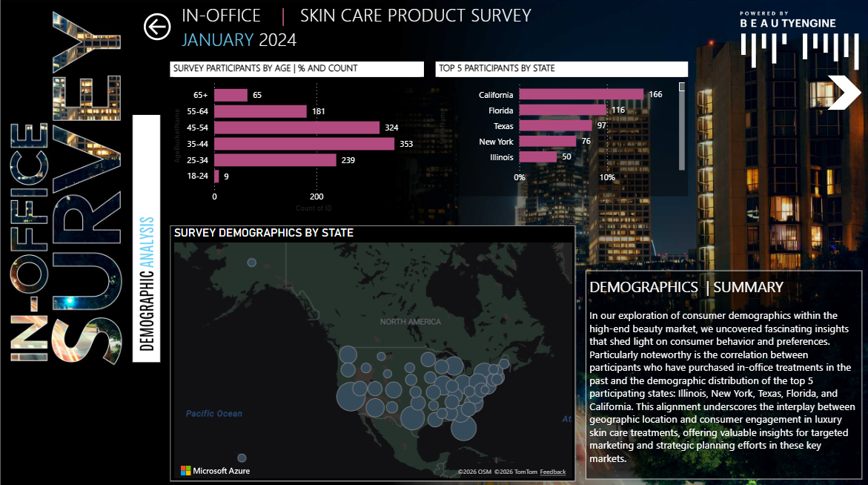Click the 65+ age group bar
The image size is (868, 485).
pos(231,95)
